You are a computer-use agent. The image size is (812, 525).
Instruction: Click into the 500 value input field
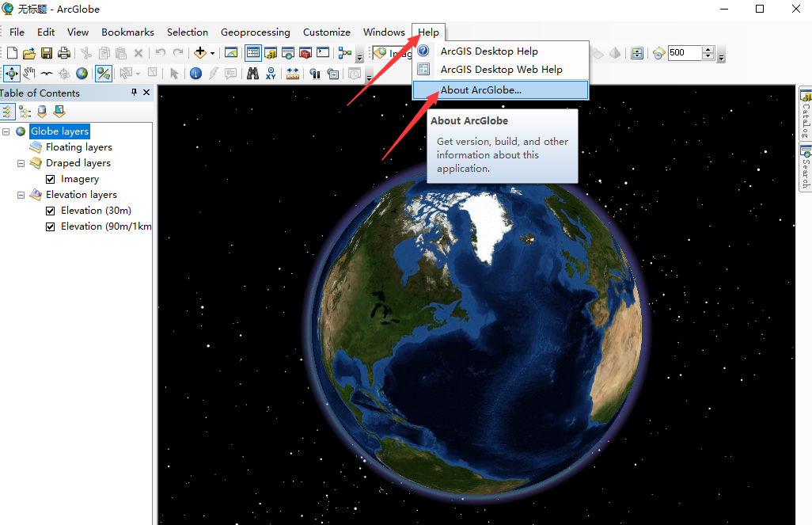coord(685,53)
